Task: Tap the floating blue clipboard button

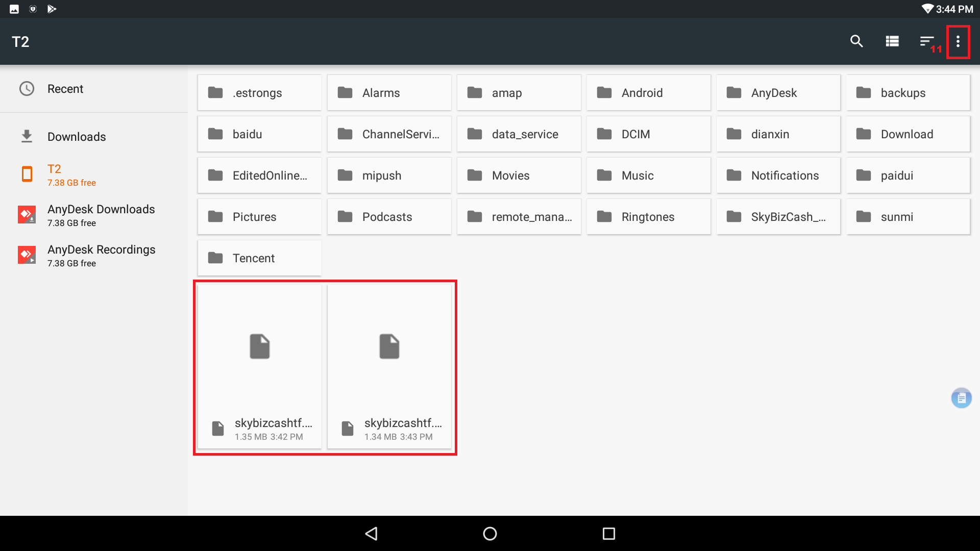Action: tap(961, 398)
